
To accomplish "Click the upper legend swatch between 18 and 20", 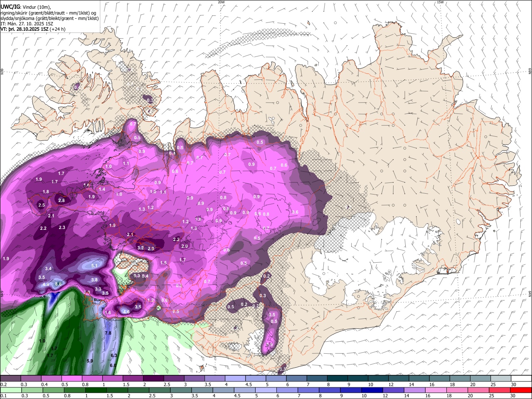I will [x=459, y=379].
